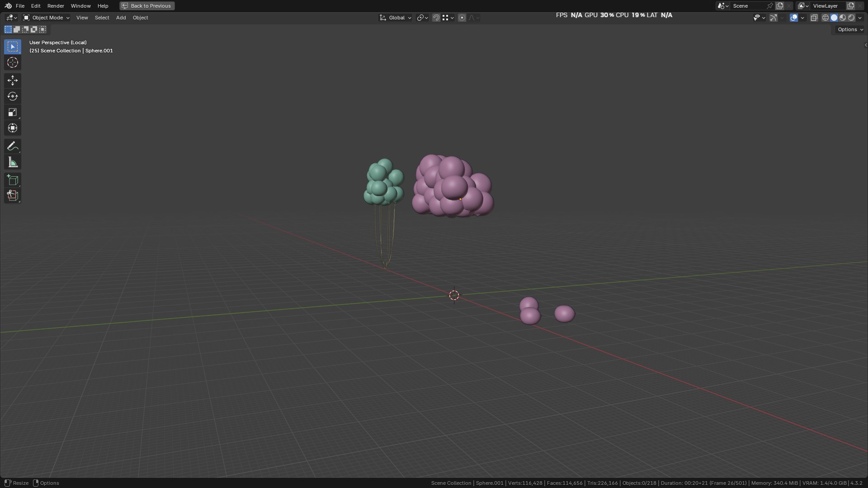The image size is (868, 488).
Task: Open the viewport Add menu
Action: coord(121,18)
